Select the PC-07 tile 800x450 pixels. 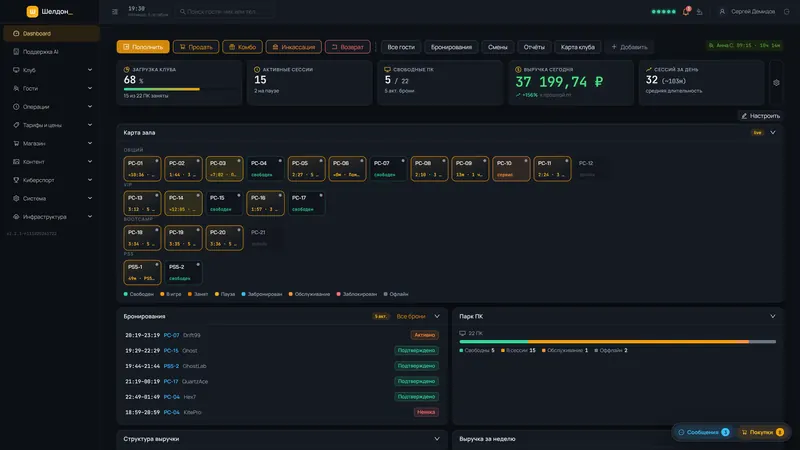388,169
